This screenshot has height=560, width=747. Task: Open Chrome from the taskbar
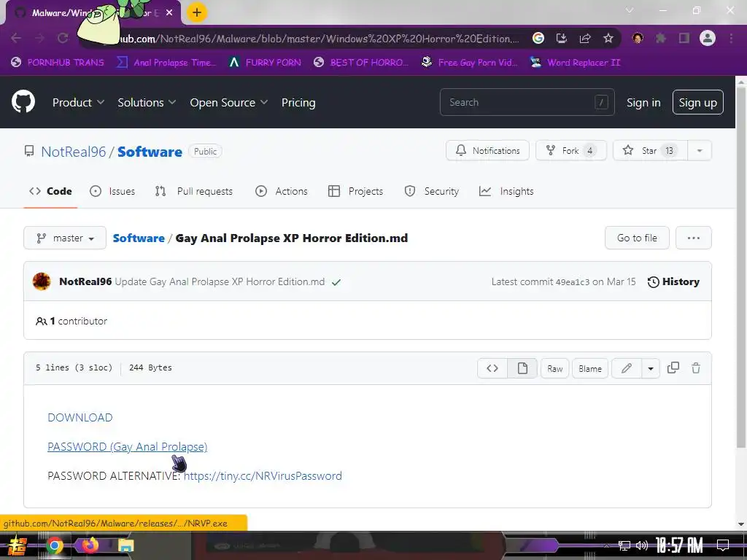pos(54,545)
